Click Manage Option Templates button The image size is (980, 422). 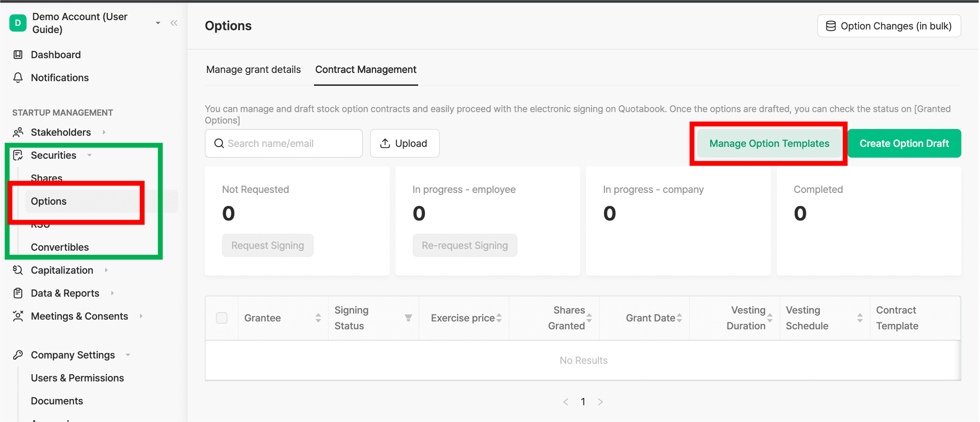(x=769, y=143)
